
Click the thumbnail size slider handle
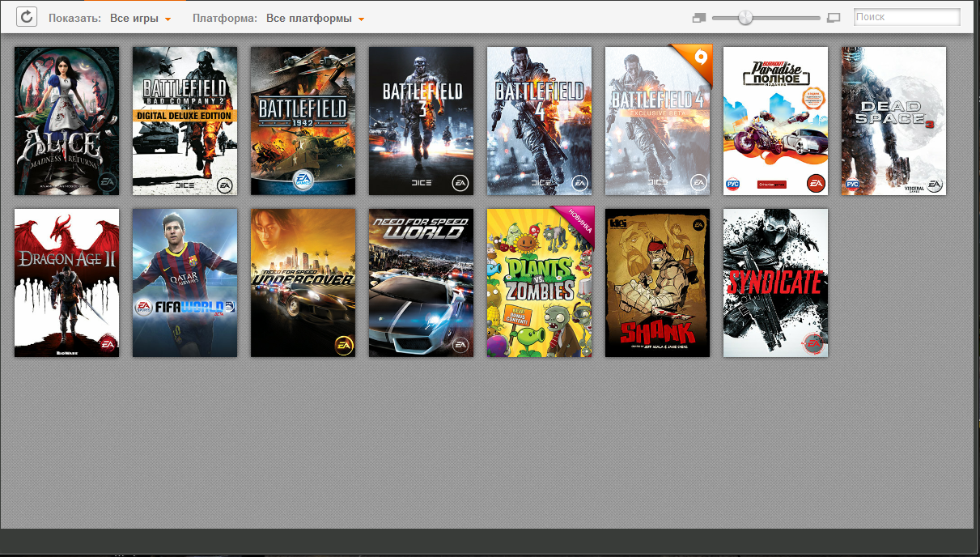(x=745, y=17)
